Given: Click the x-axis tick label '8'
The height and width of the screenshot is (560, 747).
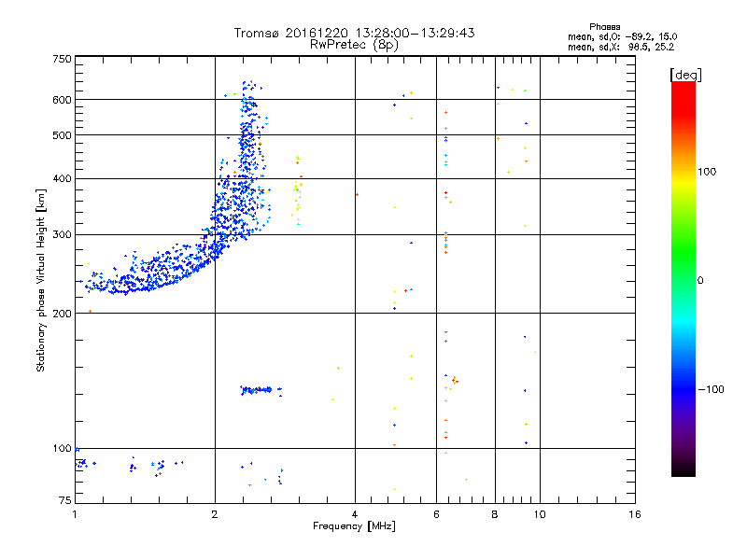Looking at the screenshot, I should pos(495,514).
